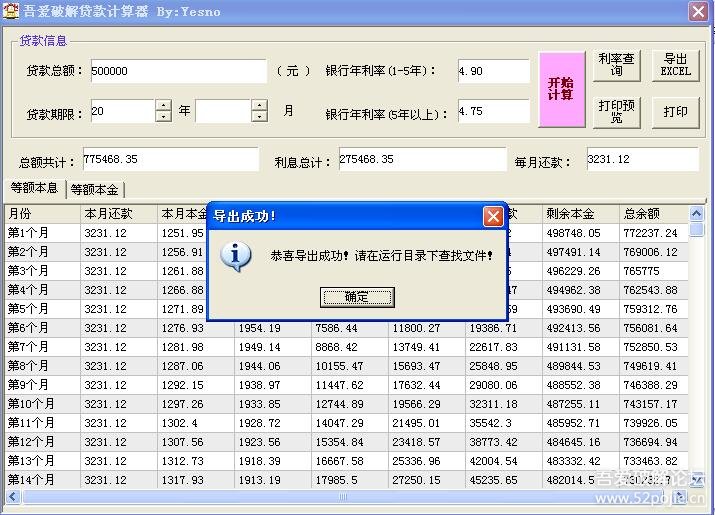Screen dimensions: 715x515
Task: Decrease loan years with down spinner
Action: pos(163,116)
